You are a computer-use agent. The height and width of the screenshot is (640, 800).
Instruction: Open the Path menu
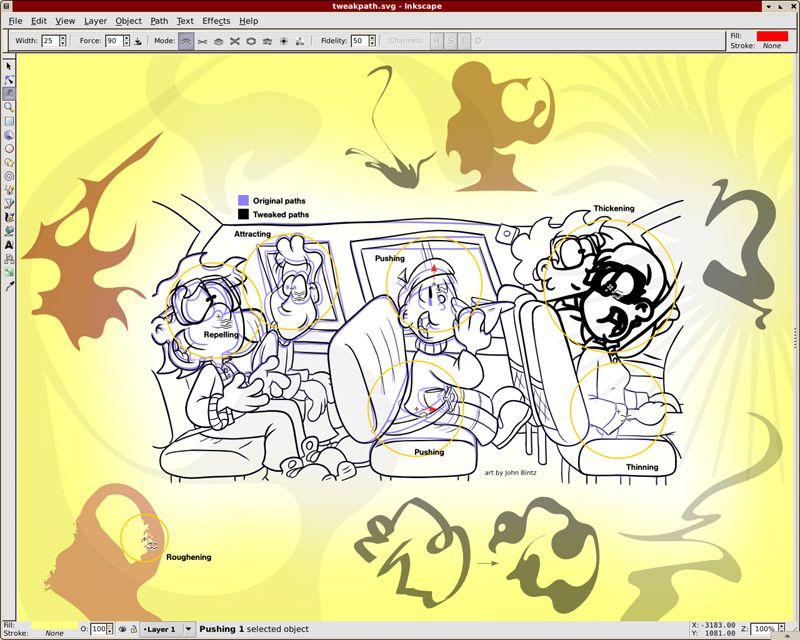pyautogui.click(x=159, y=20)
